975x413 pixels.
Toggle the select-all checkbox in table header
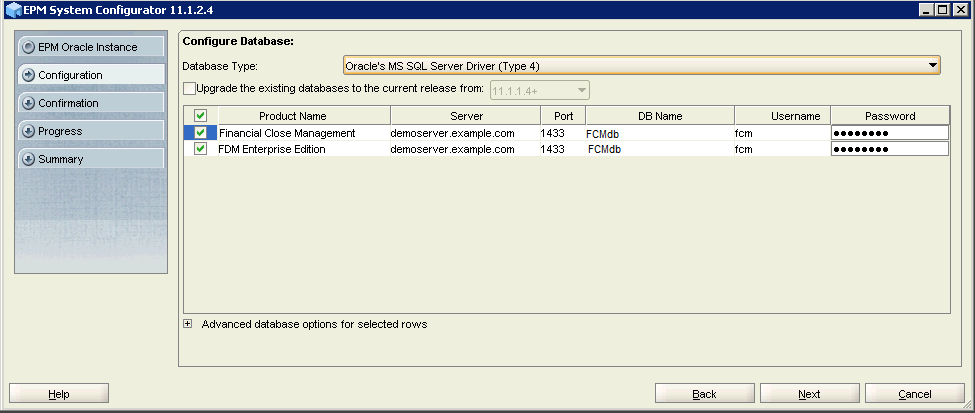[x=200, y=116]
